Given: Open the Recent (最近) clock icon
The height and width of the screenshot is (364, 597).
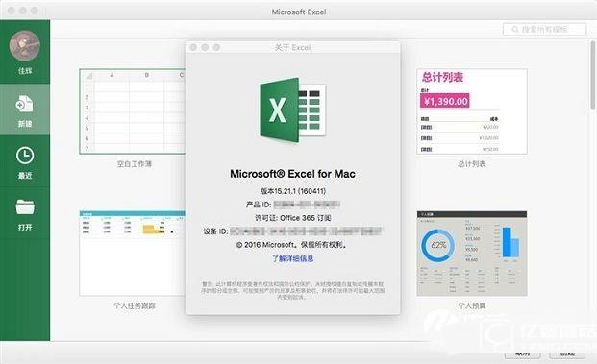Looking at the screenshot, I should tap(25, 156).
